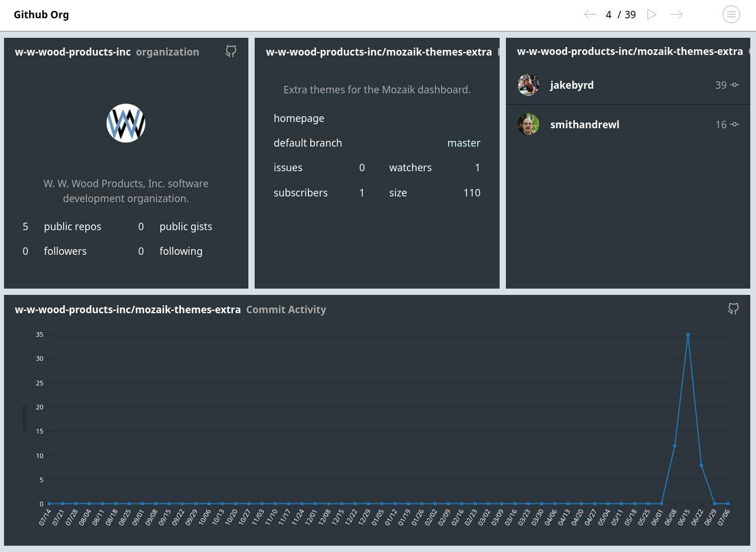Click the commit icon beside 16
This screenshot has width=756, height=552.
[735, 124]
